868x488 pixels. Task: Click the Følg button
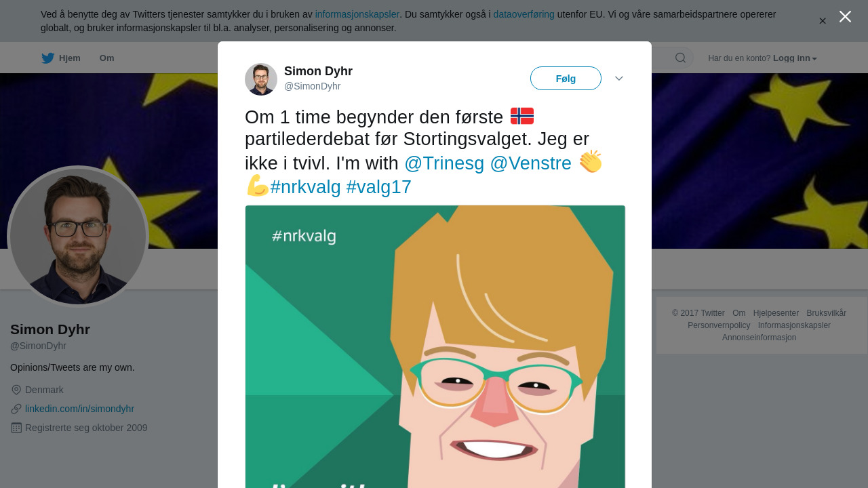click(566, 79)
